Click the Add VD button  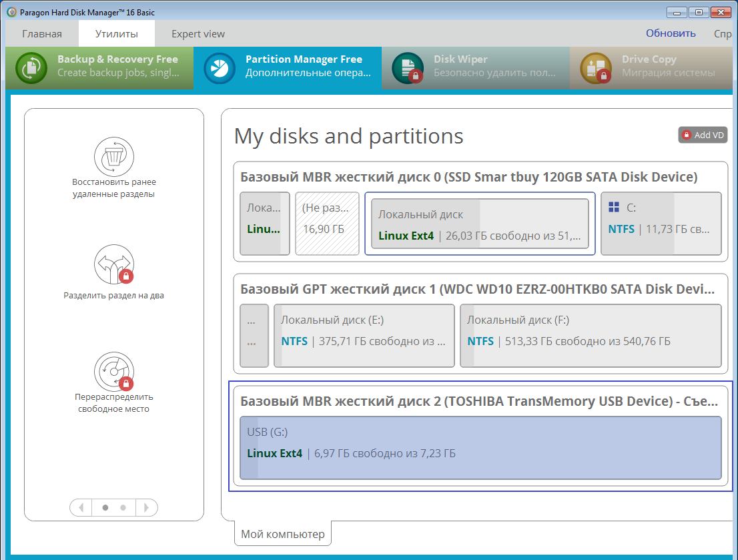pyautogui.click(x=703, y=135)
